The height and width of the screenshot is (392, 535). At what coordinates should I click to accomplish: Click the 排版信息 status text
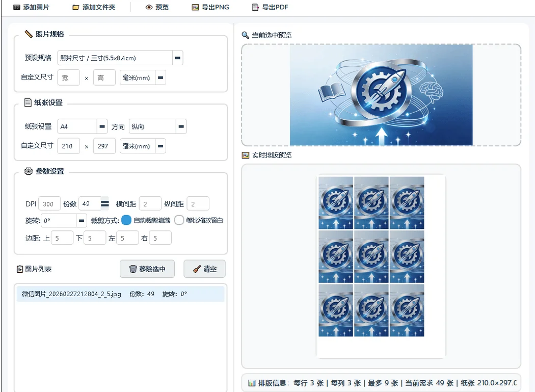387,383
